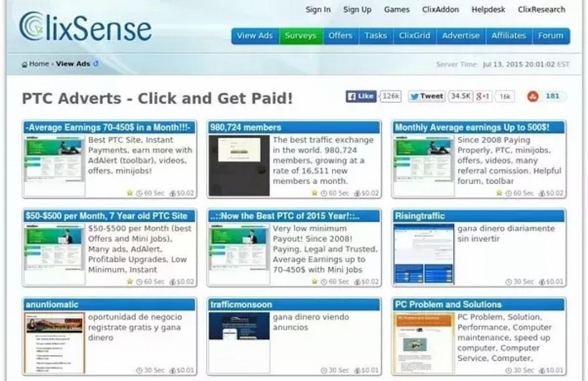Click the ClixResearch link
The image size is (588, 381).
tap(541, 10)
